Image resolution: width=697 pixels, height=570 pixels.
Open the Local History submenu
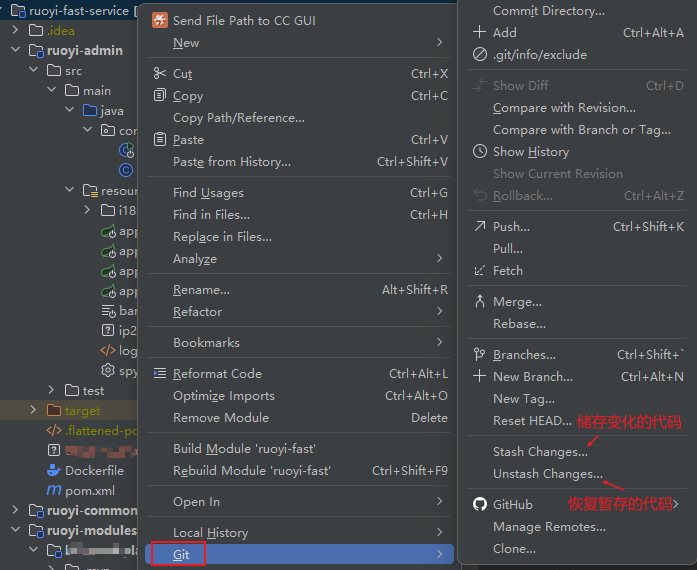(x=299, y=532)
